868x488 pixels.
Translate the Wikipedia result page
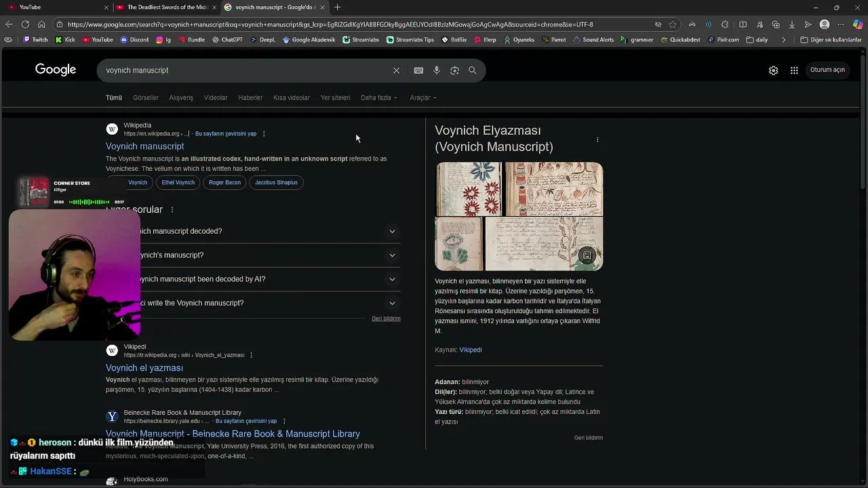tap(226, 134)
